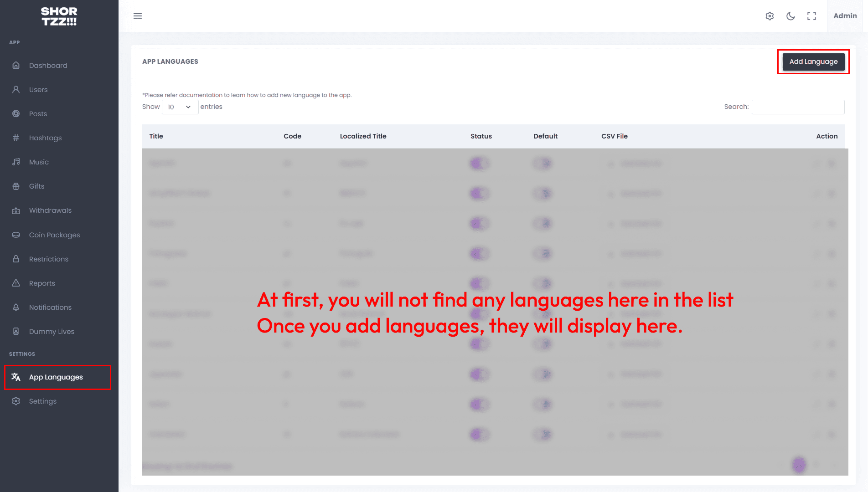Viewport: 868px width, 492px height.
Task: Open the Admin account menu
Action: tap(845, 16)
